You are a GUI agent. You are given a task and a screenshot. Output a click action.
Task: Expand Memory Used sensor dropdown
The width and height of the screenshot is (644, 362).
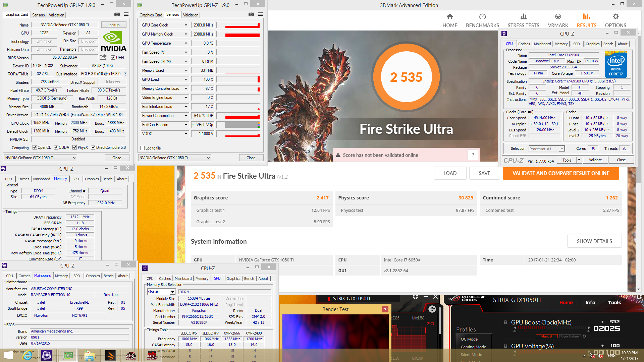click(186, 70)
